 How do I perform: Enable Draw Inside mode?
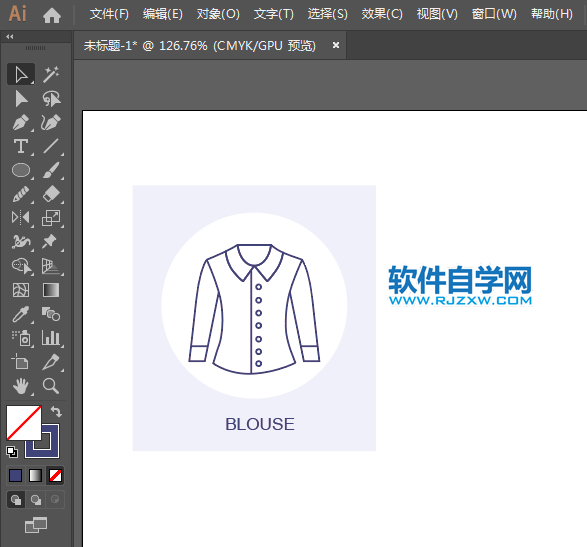pyautogui.click(x=55, y=499)
